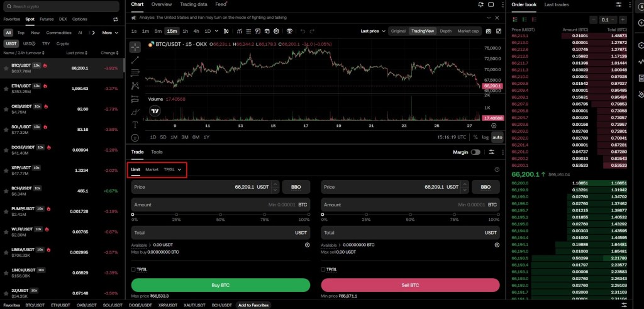Viewport: 644px width, 309px height.
Task: Select the 4h timeframe
Action: click(x=196, y=31)
